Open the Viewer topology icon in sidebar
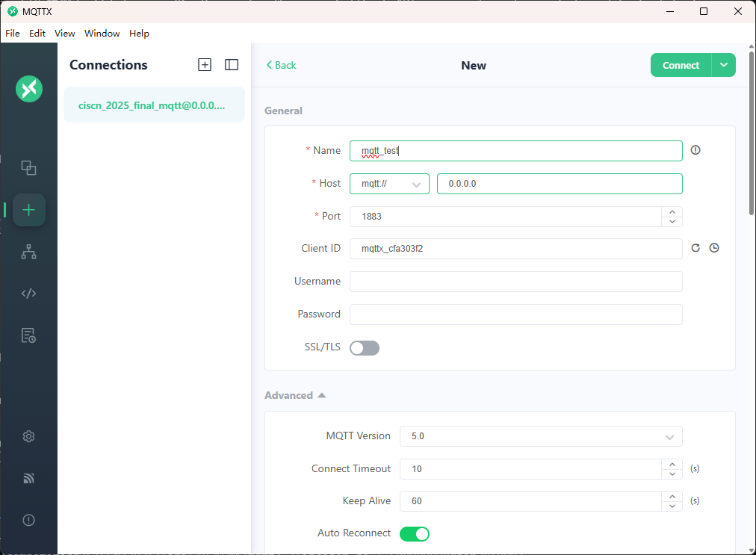756x555 pixels. pos(28,252)
